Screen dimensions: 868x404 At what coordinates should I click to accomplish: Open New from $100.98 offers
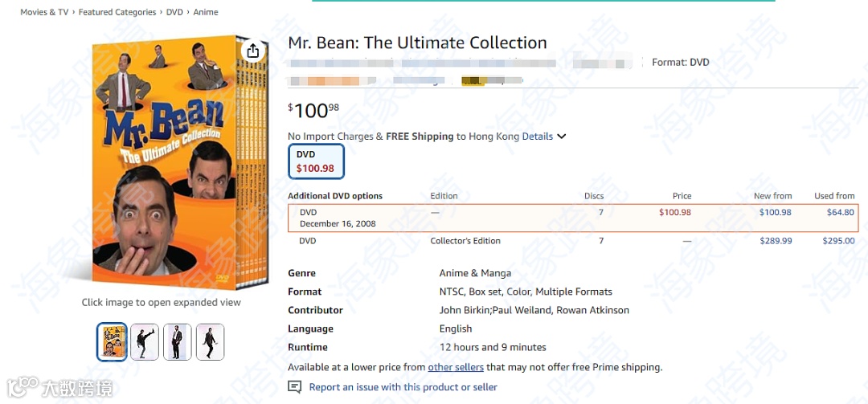775,212
